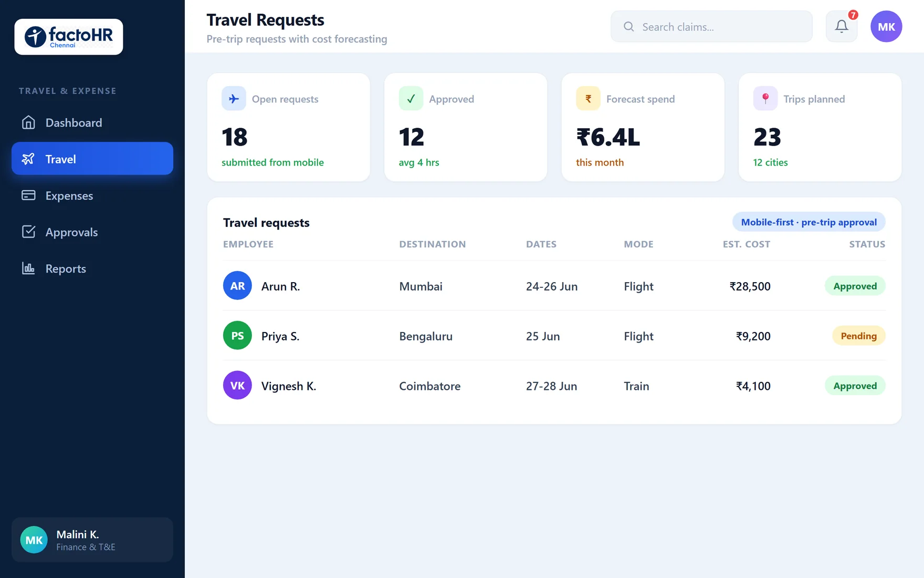Image resolution: width=924 pixels, height=578 pixels.
Task: Sort by the STATUS column header
Action: 867,244
